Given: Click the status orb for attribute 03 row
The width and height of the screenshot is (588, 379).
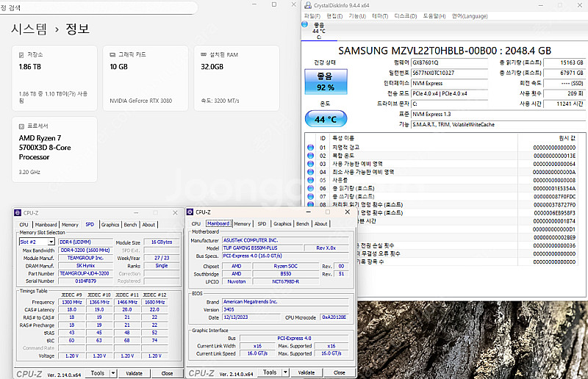Looking at the screenshot, I should click(310, 164).
